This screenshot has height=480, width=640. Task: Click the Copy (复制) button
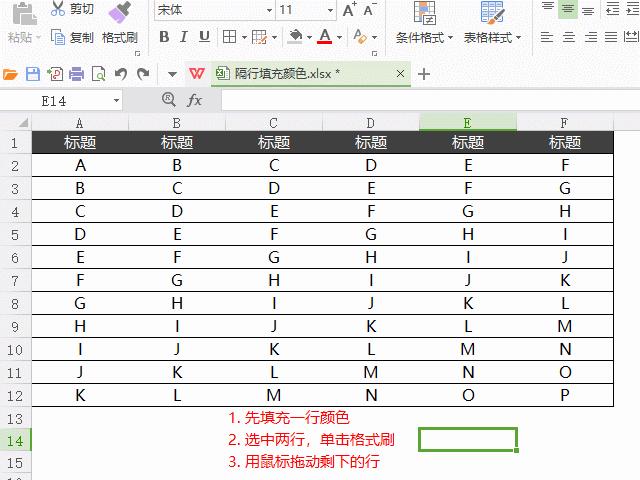[72, 38]
